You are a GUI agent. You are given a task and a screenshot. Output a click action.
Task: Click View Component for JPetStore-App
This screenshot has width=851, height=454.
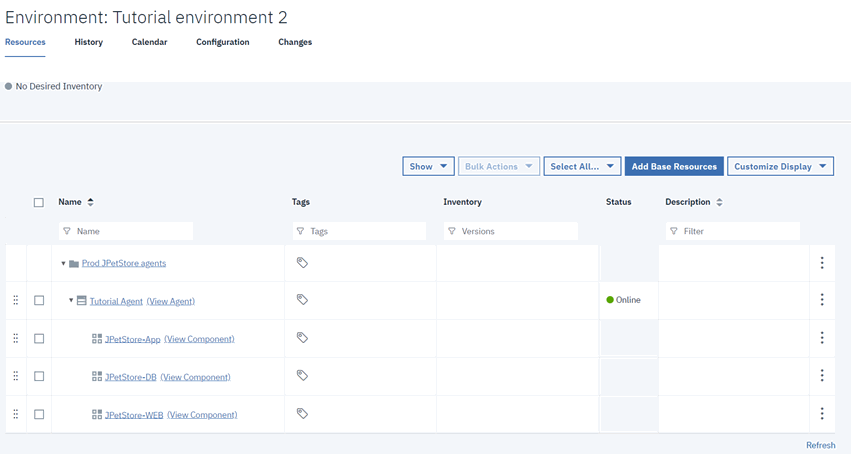(199, 339)
